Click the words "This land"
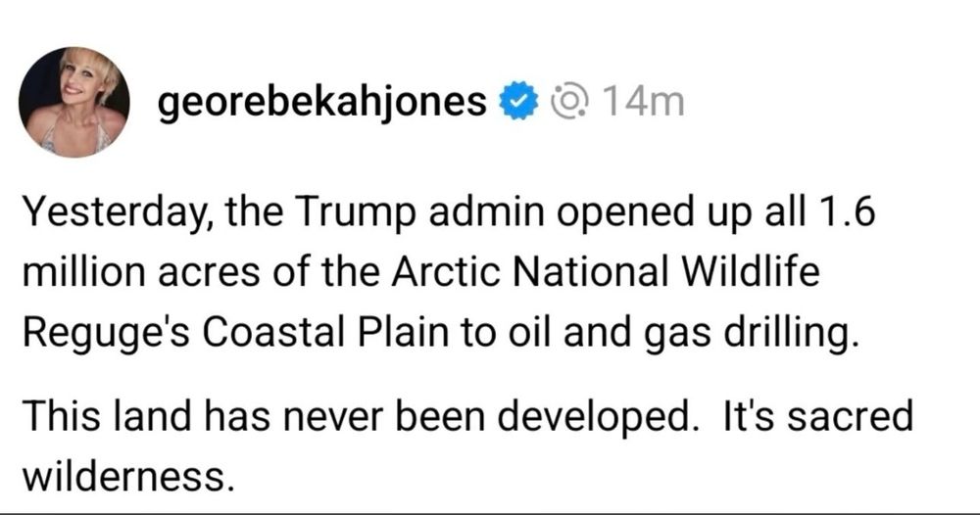 107,416
